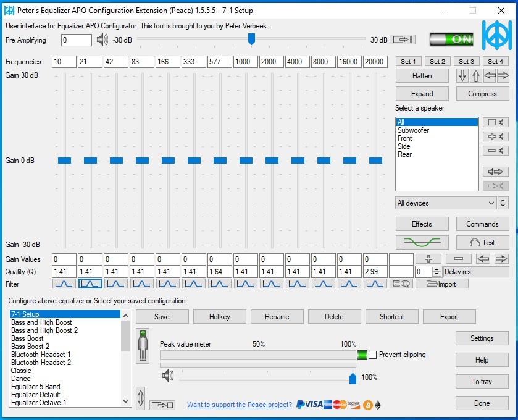Click scroll-down arrow of configuration list
The width and height of the screenshot is (518, 420).
pyautogui.click(x=125, y=401)
